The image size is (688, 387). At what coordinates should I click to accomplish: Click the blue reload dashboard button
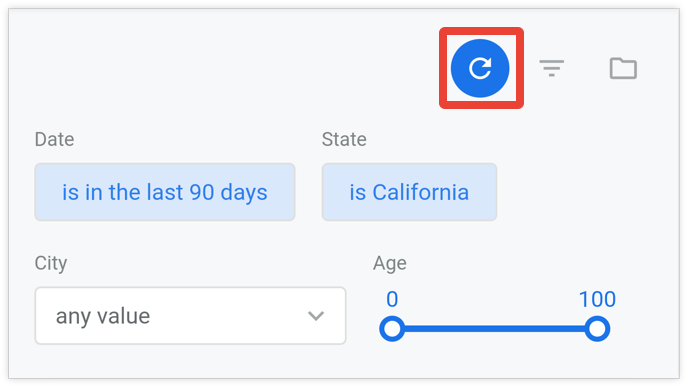[x=480, y=68]
